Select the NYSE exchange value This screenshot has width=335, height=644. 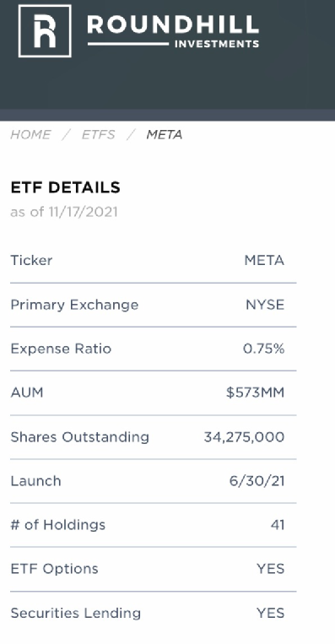click(265, 305)
